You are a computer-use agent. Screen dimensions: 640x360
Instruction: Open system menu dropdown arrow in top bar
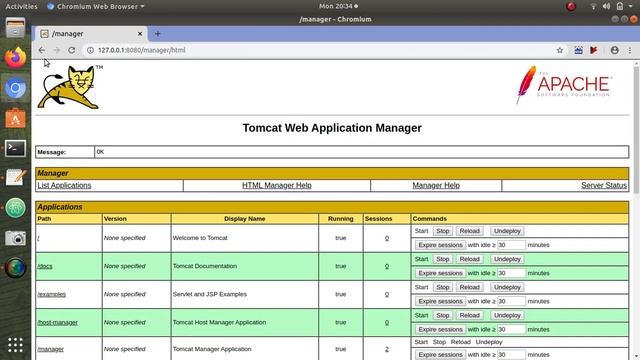tap(631, 6)
